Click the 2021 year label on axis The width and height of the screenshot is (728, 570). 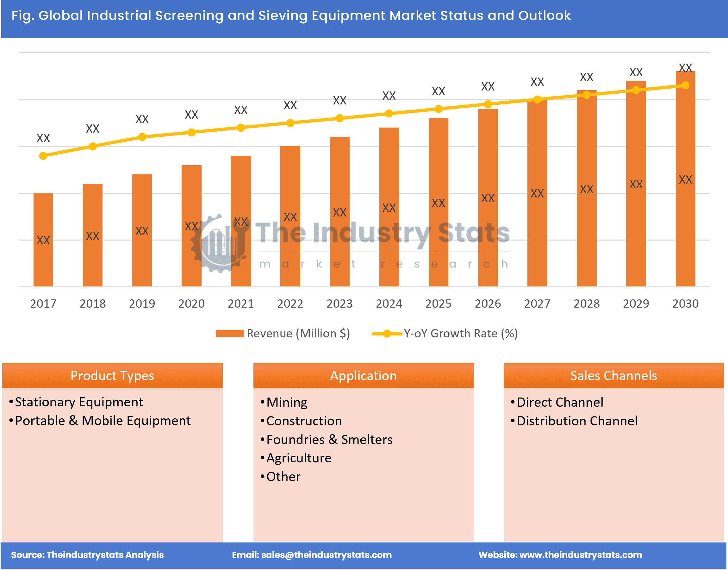point(241,304)
